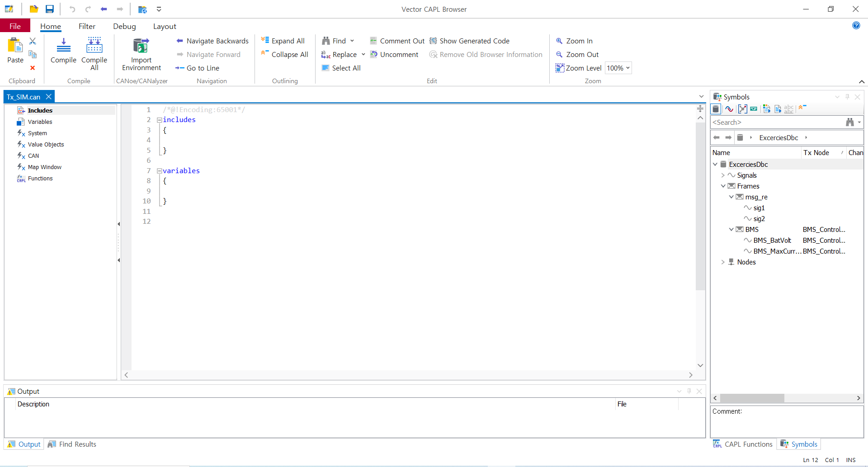Open the Find dropdown arrow
This screenshot has width=868, height=467.
click(352, 41)
